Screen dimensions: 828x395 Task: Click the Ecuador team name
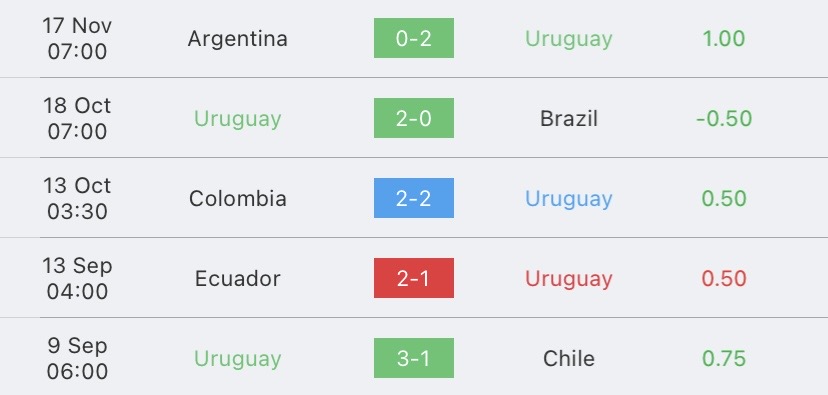click(238, 278)
